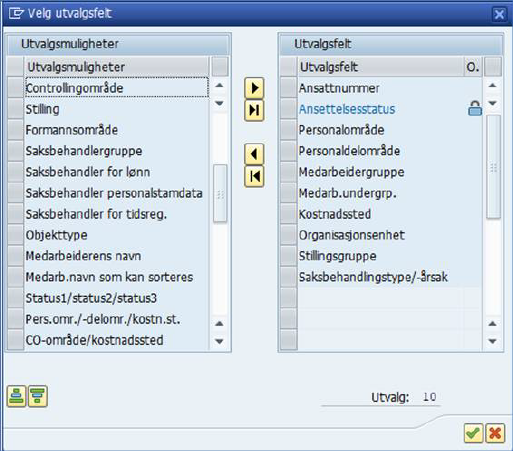Select Medarbeidergruppe in Utvalgsfelt list

point(381,172)
